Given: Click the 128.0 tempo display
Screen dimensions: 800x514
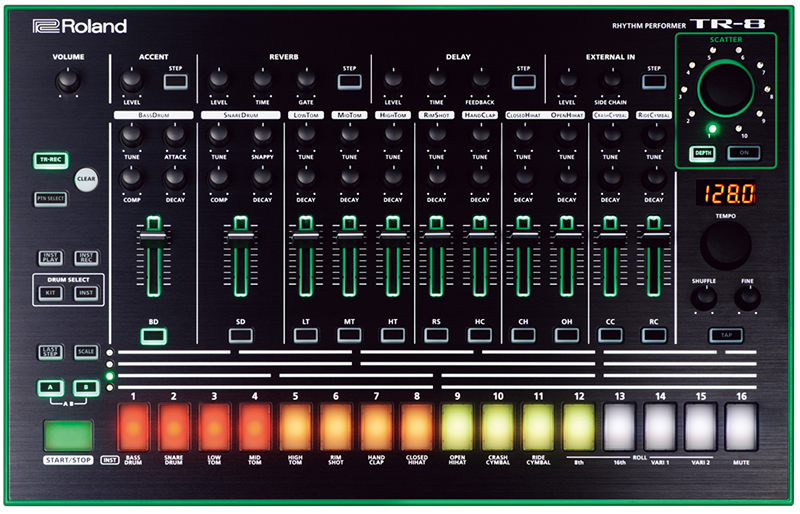Looking at the screenshot, I should pos(726,193).
